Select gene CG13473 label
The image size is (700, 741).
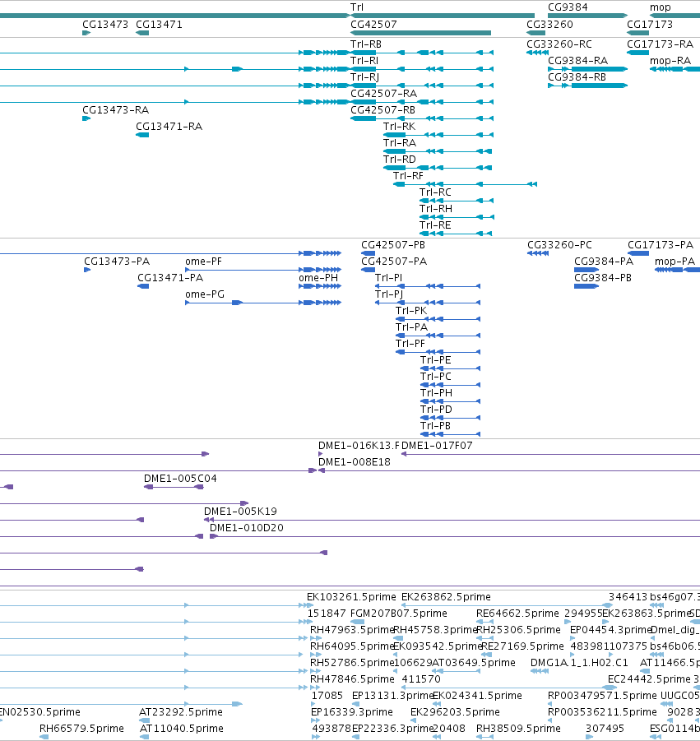coord(105,24)
